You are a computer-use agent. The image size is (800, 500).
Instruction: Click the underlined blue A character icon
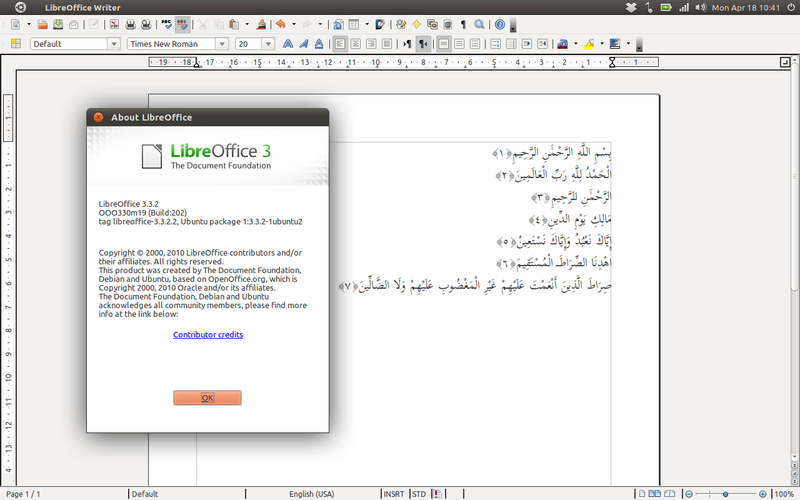[x=319, y=44]
